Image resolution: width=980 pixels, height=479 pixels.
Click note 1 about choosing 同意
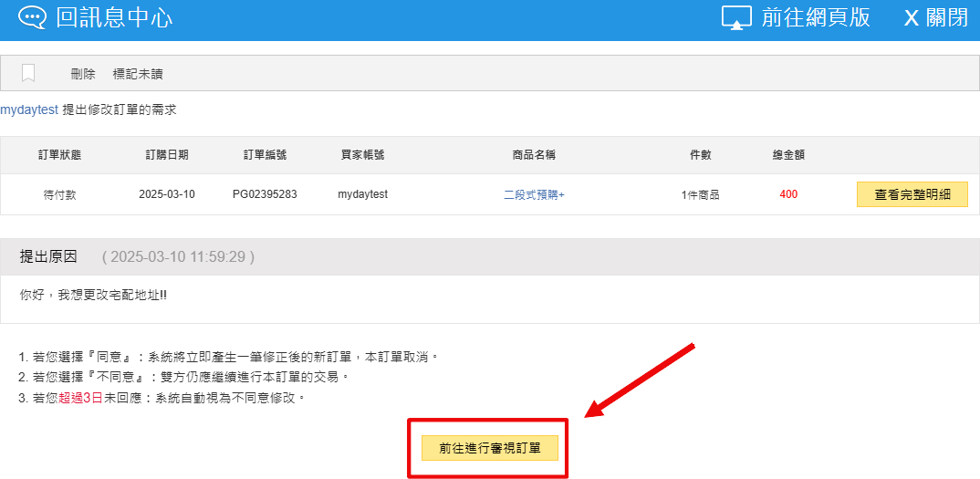click(x=229, y=358)
